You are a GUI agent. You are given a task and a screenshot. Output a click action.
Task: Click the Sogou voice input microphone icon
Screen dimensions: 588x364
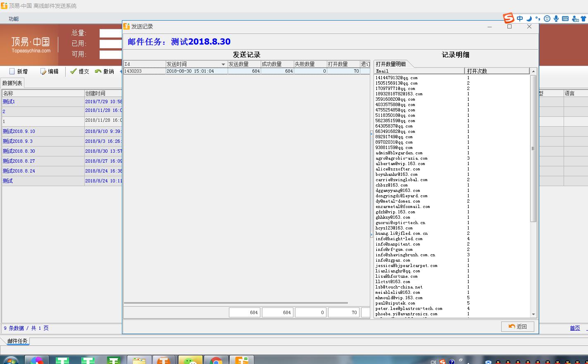point(555,18)
